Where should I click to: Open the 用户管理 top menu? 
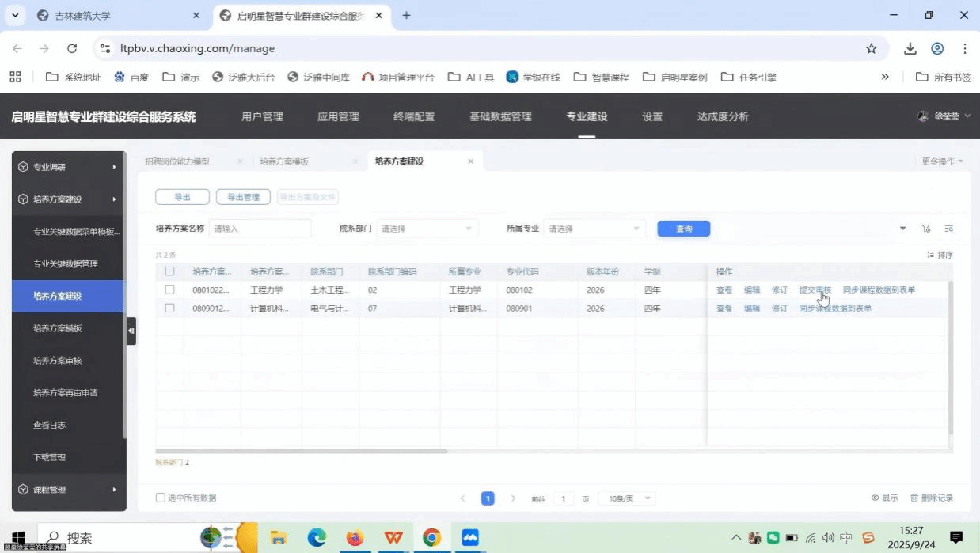(262, 116)
